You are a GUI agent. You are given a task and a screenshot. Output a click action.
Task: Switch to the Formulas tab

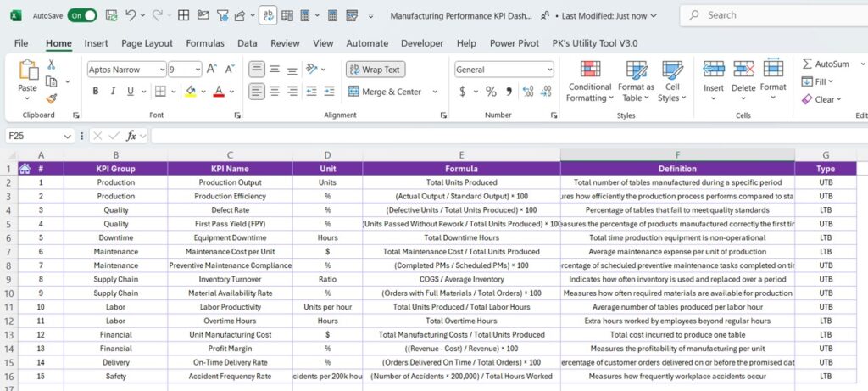pyautogui.click(x=205, y=43)
